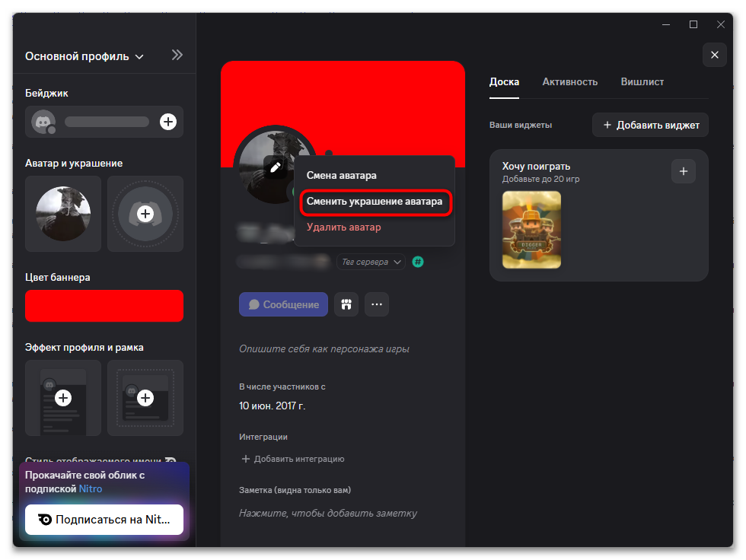Collapse the sidebar with double chevron icon
The height and width of the screenshot is (560, 746).
point(177,55)
